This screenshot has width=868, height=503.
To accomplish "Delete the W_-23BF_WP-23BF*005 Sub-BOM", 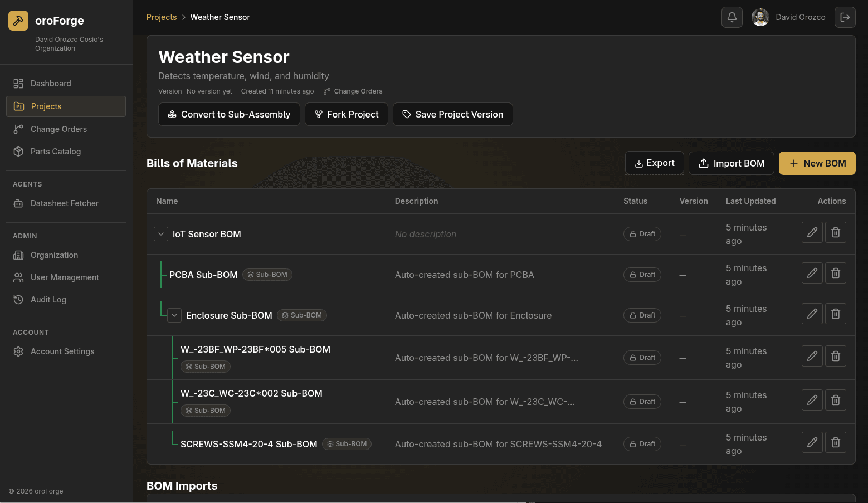I will point(836,356).
